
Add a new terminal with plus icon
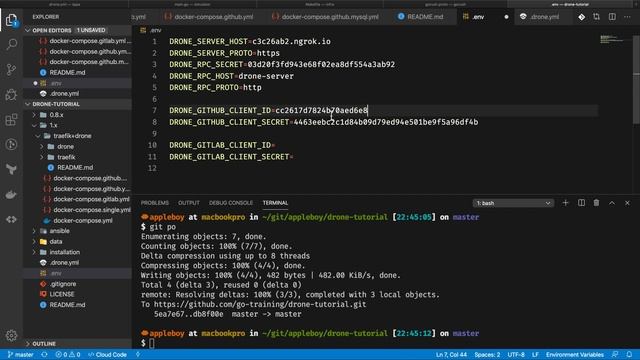[x=565, y=203]
